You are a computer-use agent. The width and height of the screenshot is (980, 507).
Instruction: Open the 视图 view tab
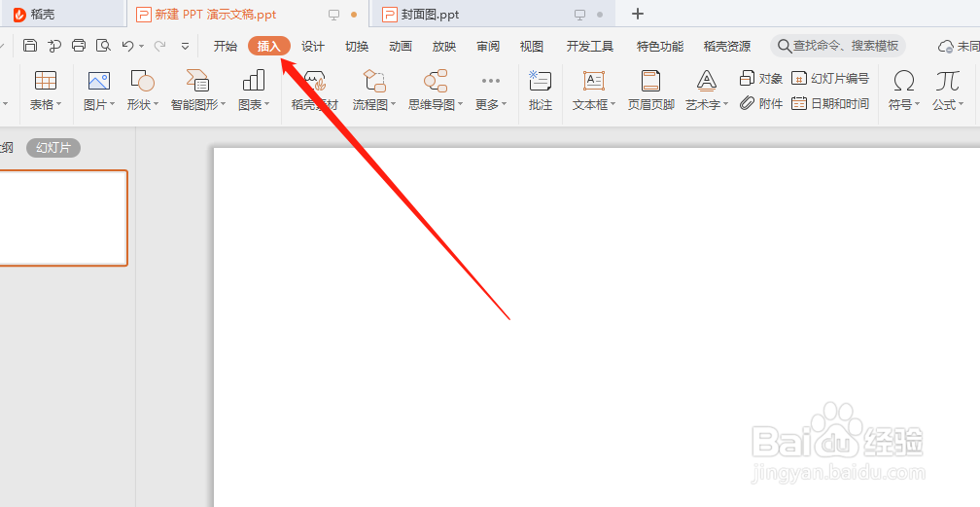pyautogui.click(x=531, y=46)
